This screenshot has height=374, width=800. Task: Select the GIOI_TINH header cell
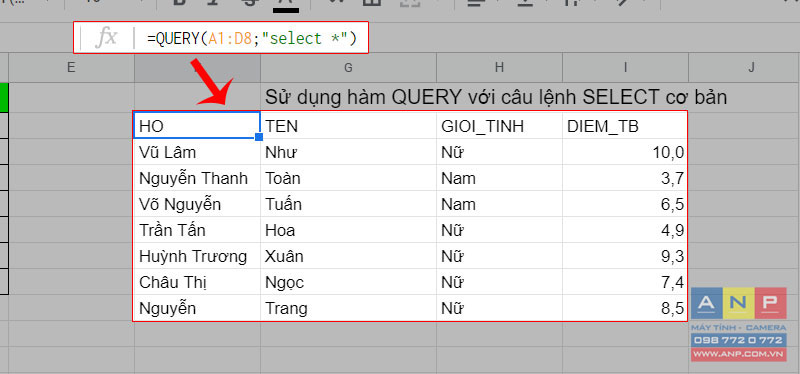coord(499,126)
